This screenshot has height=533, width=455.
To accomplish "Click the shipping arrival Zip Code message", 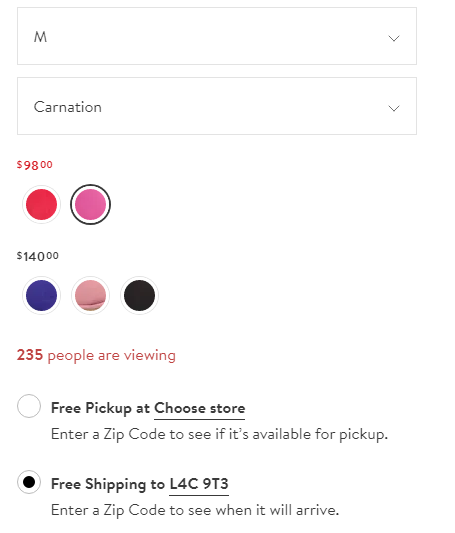I will 195,510.
